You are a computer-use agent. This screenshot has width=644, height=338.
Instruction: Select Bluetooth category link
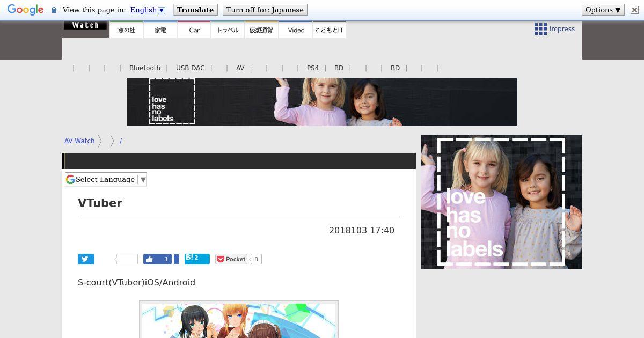coord(145,68)
